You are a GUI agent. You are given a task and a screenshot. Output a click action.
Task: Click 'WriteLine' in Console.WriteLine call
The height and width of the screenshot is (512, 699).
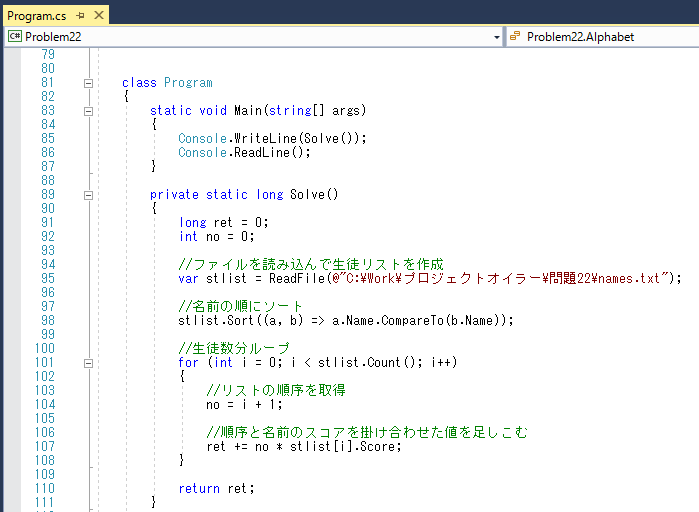265,139
